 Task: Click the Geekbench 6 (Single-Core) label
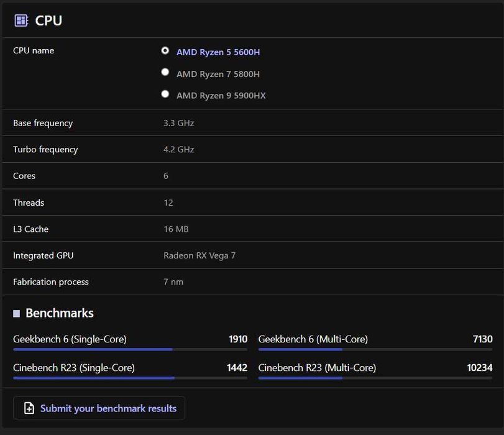coord(70,339)
